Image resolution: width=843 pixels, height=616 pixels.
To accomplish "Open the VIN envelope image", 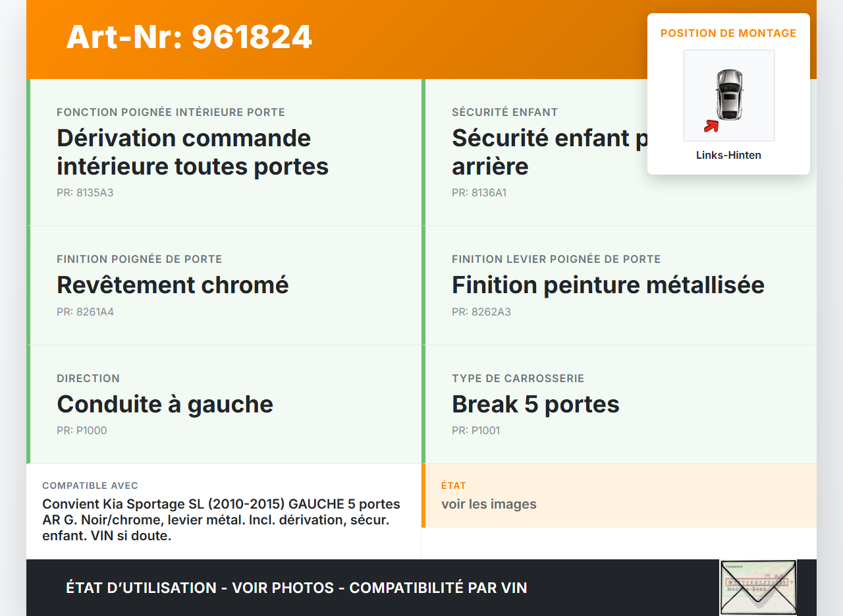I will point(757,587).
